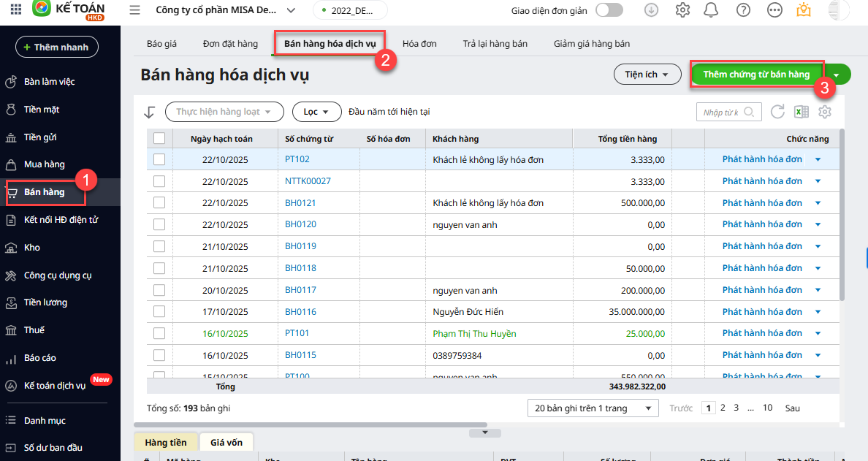Switch to the Hóa đơn tab
Viewport: 868px width, 461px height.
click(x=419, y=44)
